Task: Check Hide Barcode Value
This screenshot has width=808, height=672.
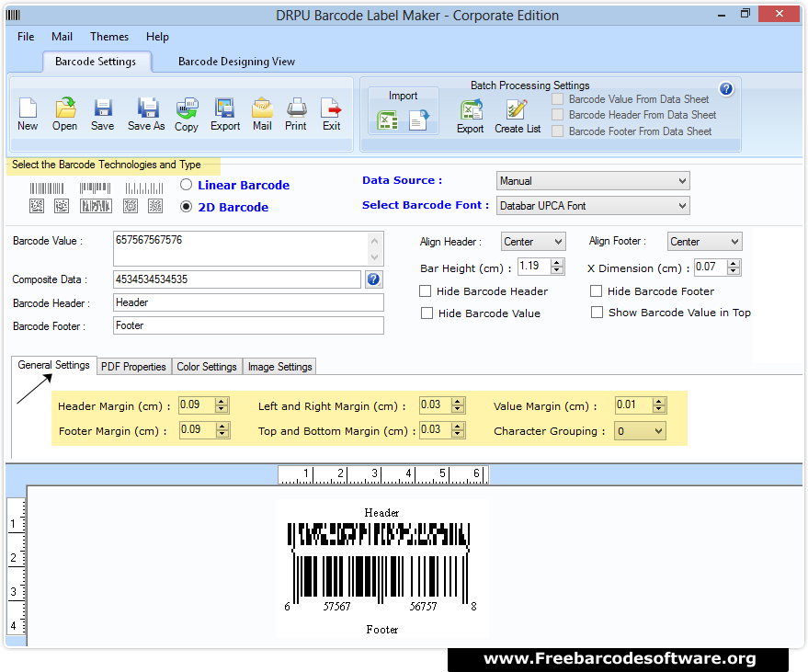Action: (427, 313)
